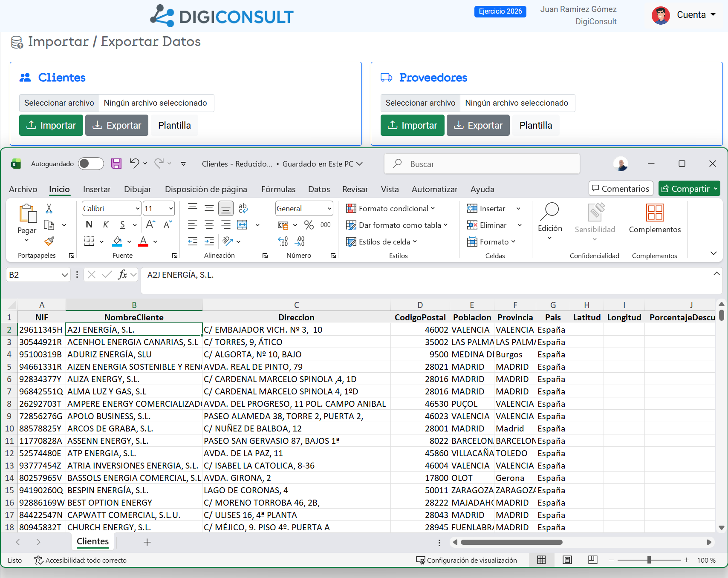Switch to Page Layout view in status bar

[x=567, y=560]
